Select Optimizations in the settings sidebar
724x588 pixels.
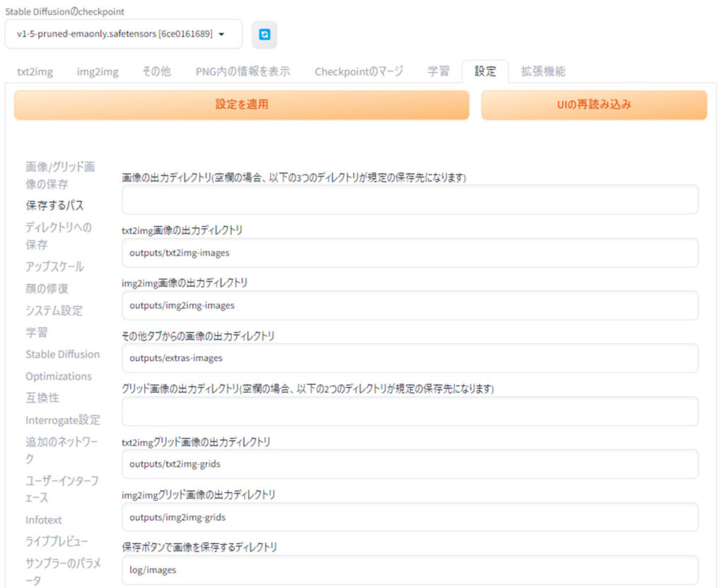pos(59,376)
